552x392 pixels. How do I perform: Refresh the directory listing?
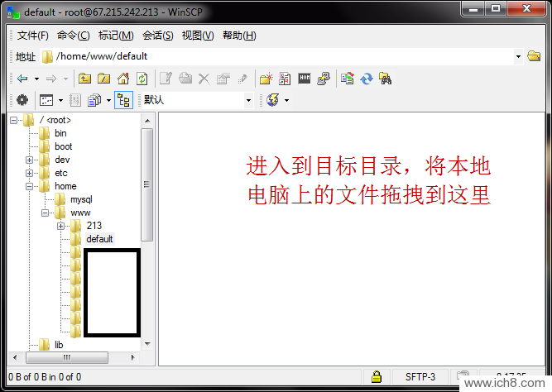[142, 79]
